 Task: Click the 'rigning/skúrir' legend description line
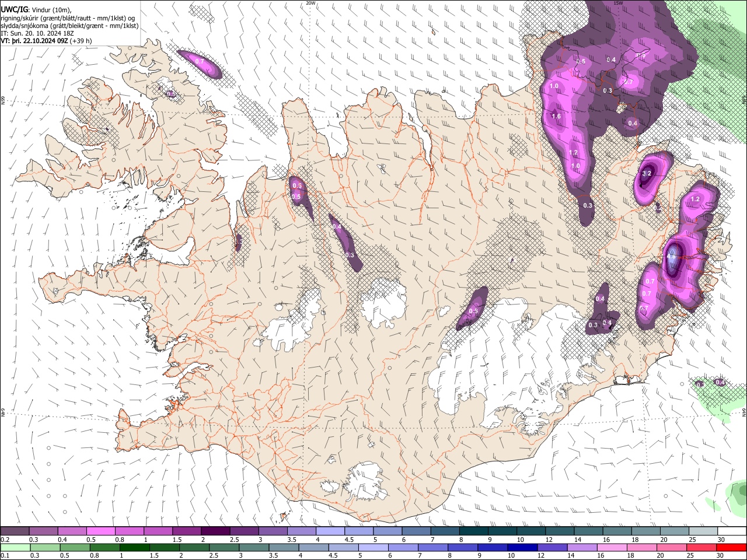tap(68, 18)
